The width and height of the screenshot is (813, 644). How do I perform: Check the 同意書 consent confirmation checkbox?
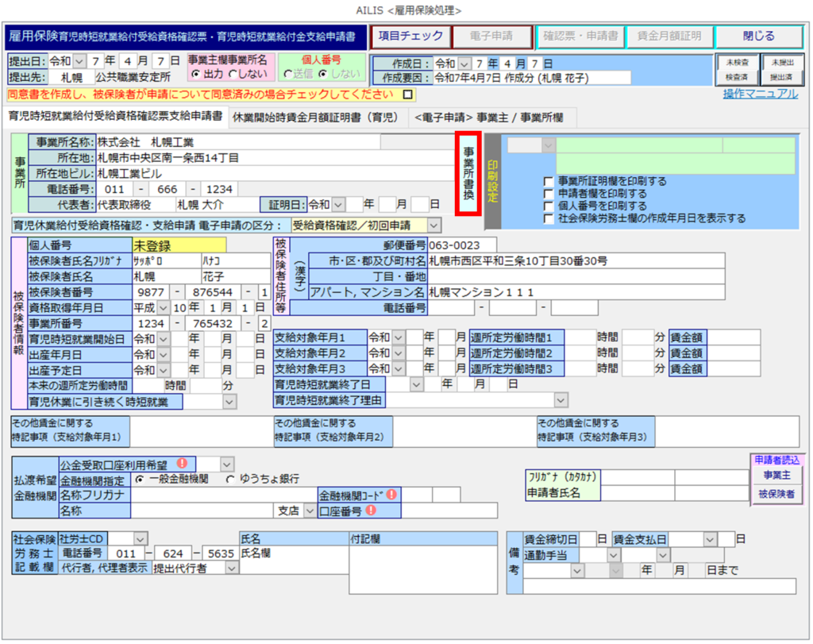pyautogui.click(x=408, y=94)
